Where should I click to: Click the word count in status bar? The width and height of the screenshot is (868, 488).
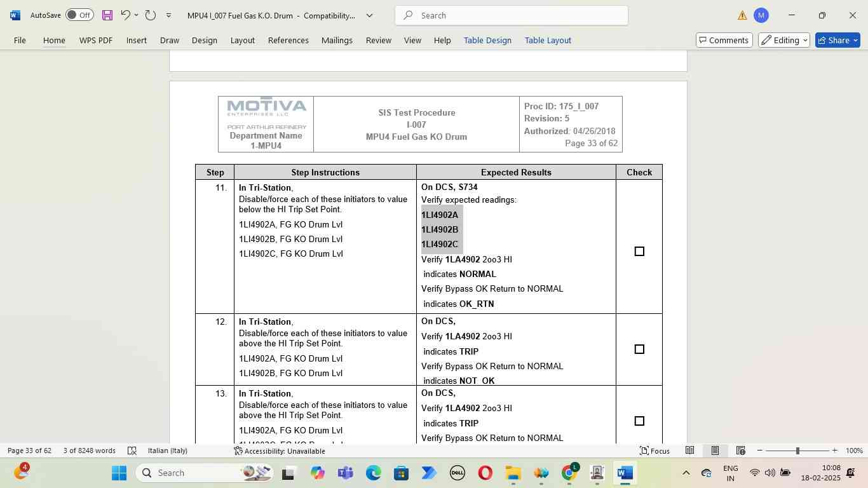90,451
